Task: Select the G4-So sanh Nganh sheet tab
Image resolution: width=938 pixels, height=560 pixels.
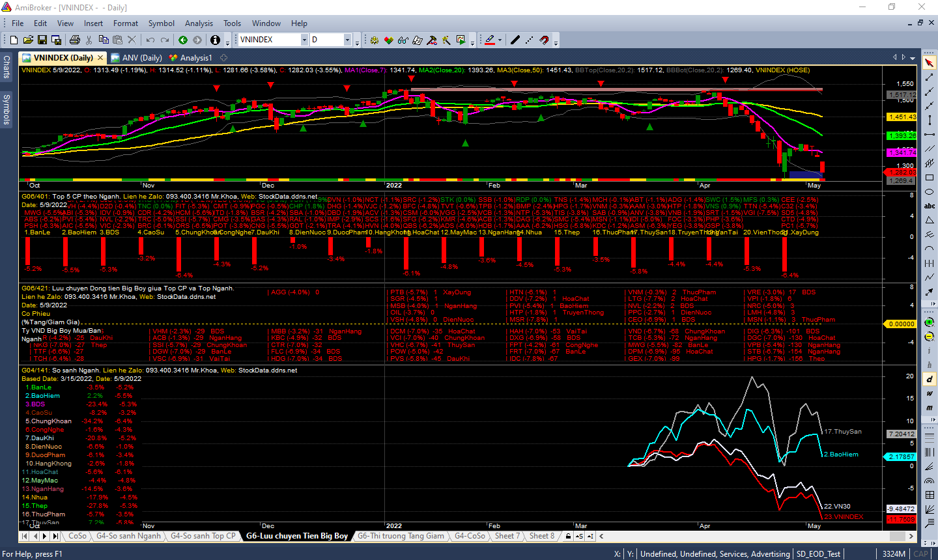Action: point(128,536)
